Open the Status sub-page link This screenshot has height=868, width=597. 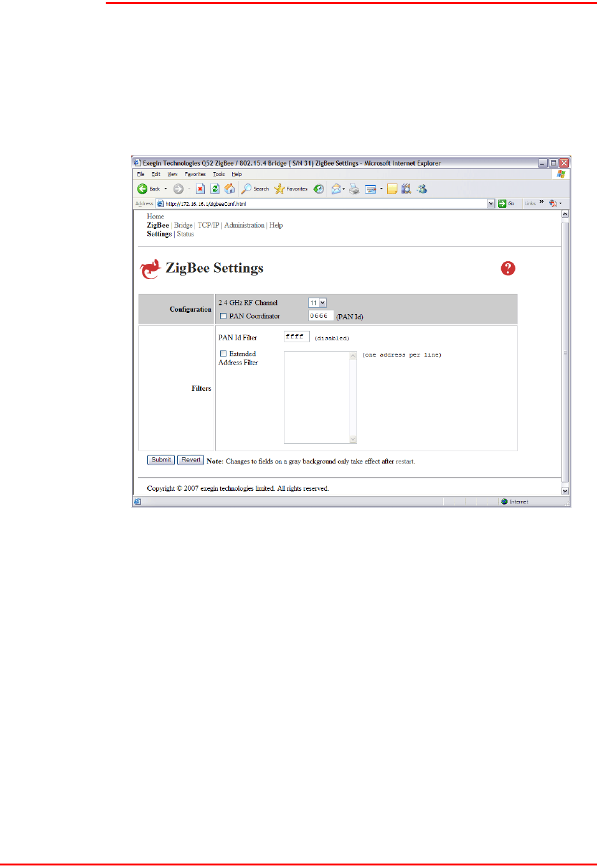pyautogui.click(x=186, y=234)
